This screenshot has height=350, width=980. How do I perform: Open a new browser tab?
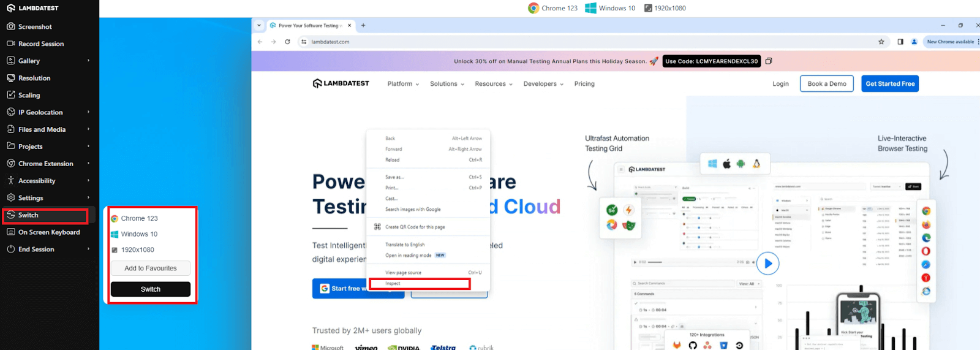coord(363,26)
